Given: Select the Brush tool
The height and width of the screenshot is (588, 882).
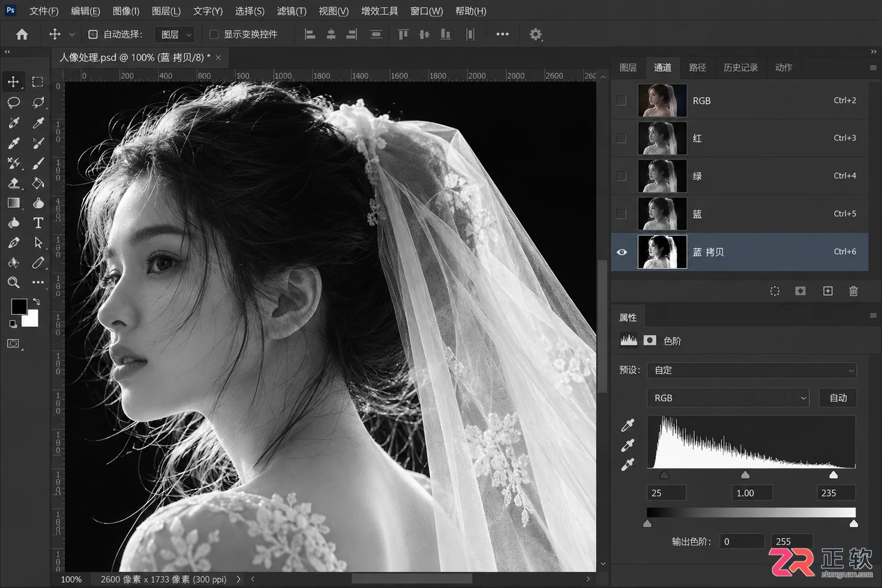Looking at the screenshot, I should coord(38,163).
